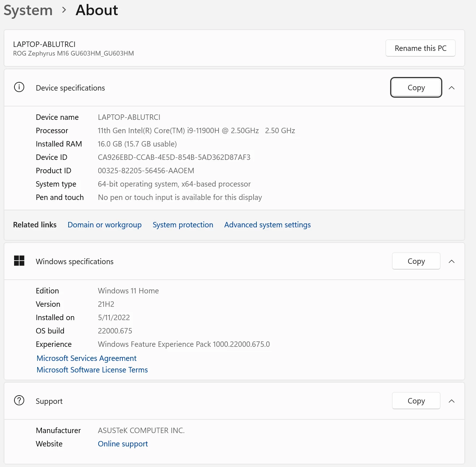Click the Support heading
Image resolution: width=476 pixels, height=467 pixels.
(x=49, y=401)
